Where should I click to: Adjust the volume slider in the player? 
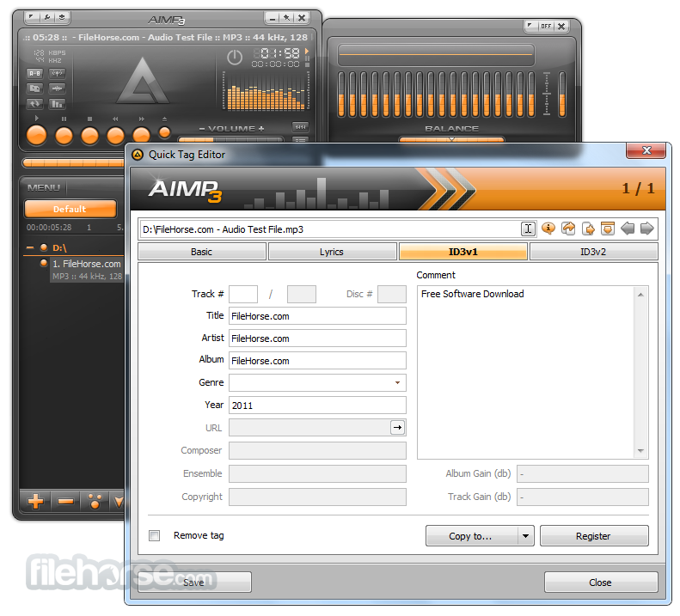tap(230, 139)
